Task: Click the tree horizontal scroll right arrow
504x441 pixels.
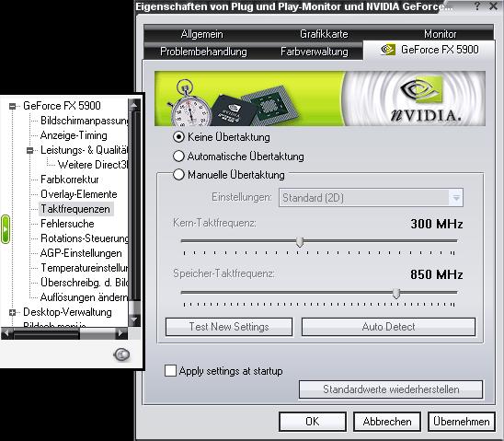Action: click(x=121, y=333)
